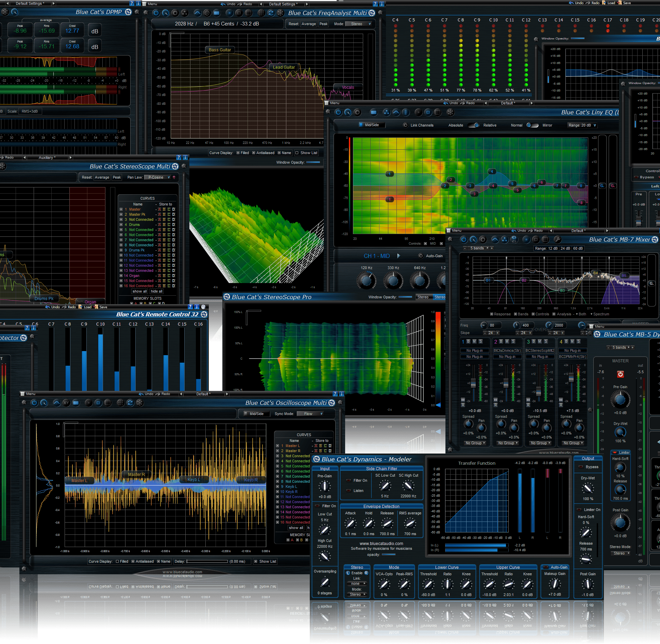Screen dimensions: 660x644
Task: Select 24 dB range in MB-7 Mixer
Action: click(565, 248)
